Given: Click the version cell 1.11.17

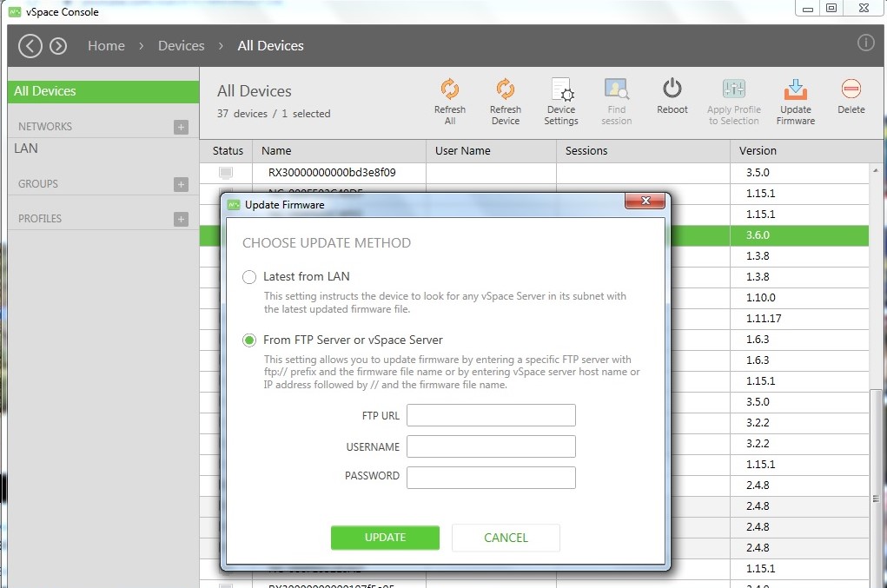Looking at the screenshot, I should [763, 318].
